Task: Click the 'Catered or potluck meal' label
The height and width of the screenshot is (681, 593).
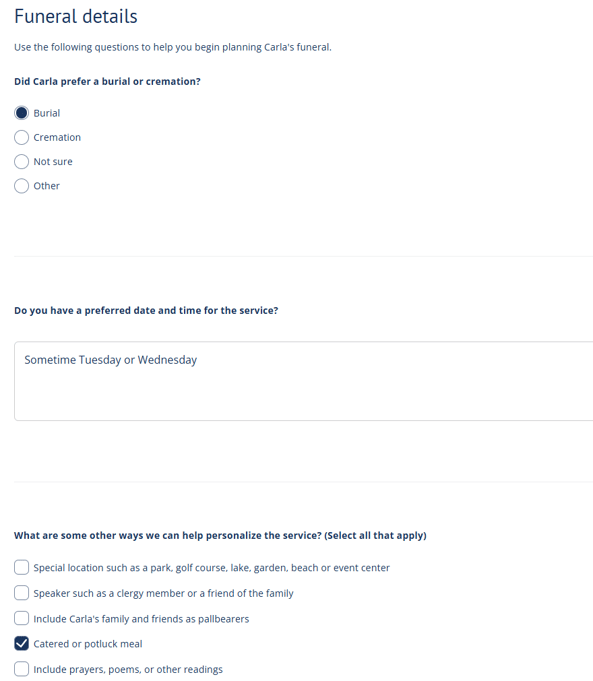Action: click(88, 644)
